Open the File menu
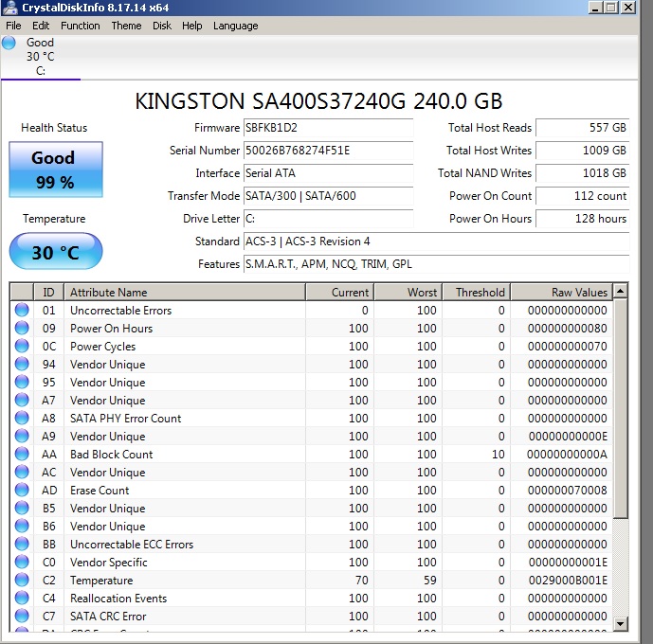Viewport: 653px width, 644px height. coord(13,26)
